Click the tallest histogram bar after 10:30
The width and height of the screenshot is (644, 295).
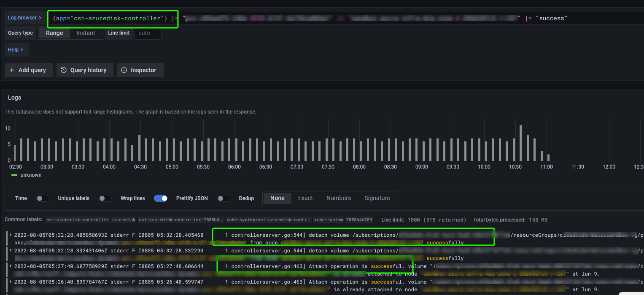pyautogui.click(x=521, y=143)
